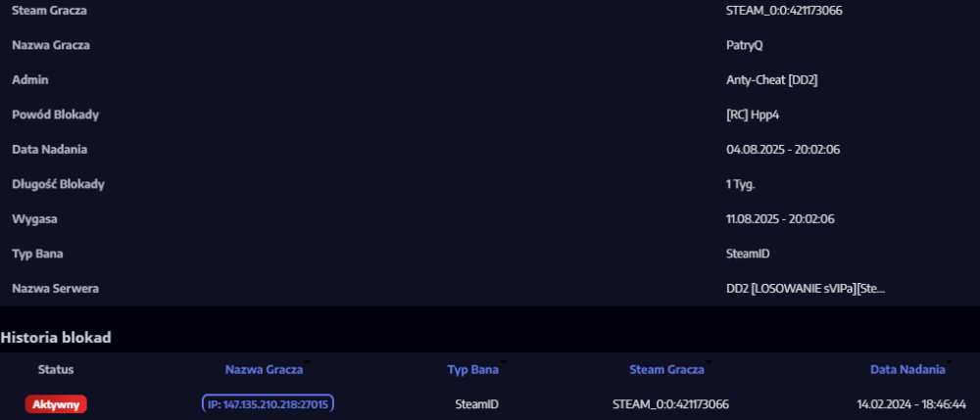Click date 14.02.2024 - 18:46:44
The height and width of the screenshot is (420, 980).
[x=910, y=404]
